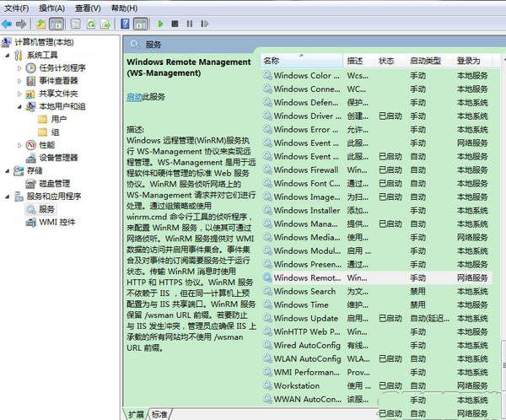Open the 帮助(H) menu
This screenshot has height=420, width=506.
coord(124,8)
